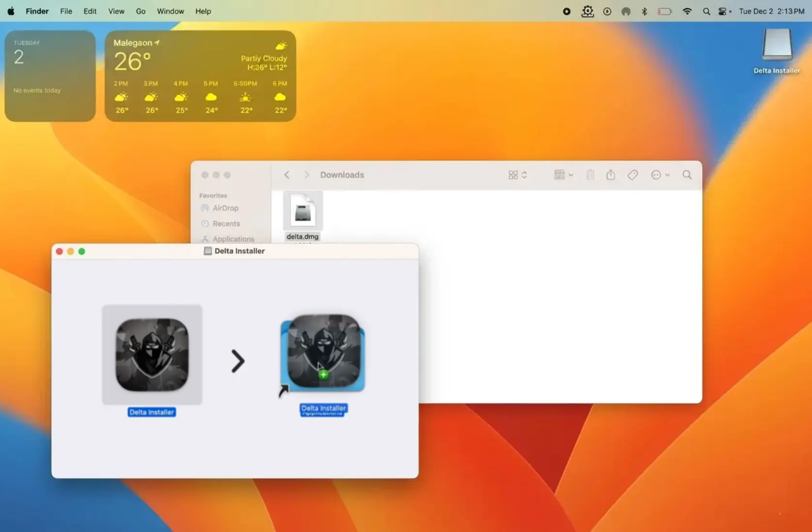Open the Go menu
This screenshot has width=812, height=532.
[x=141, y=11]
